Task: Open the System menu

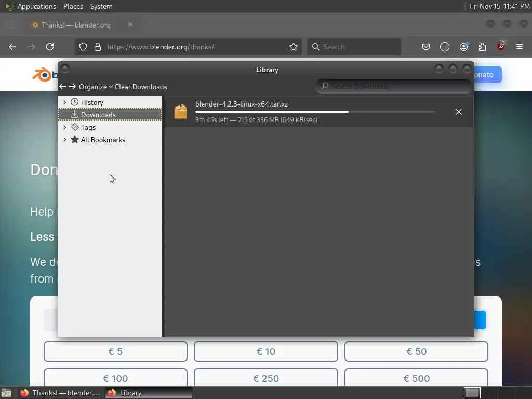Action: 101,6
